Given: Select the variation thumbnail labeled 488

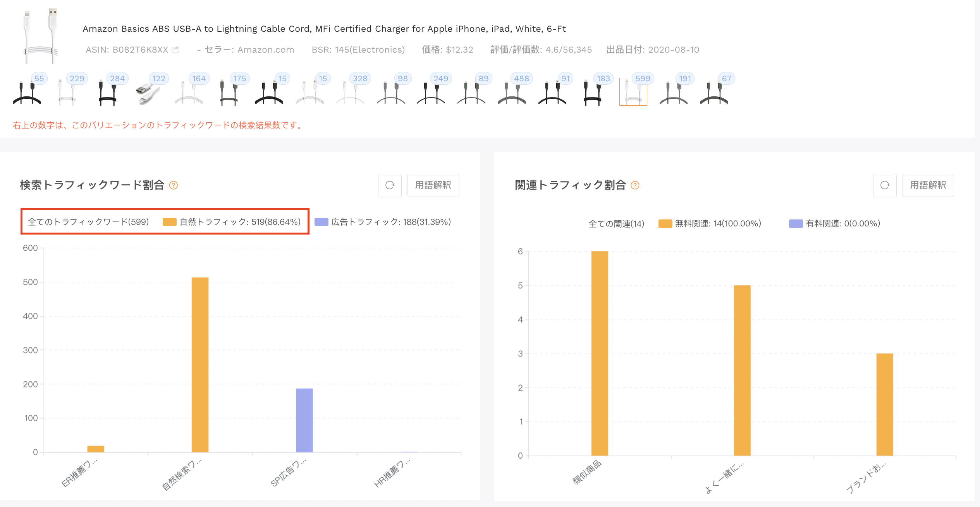Looking at the screenshot, I should coord(512,92).
